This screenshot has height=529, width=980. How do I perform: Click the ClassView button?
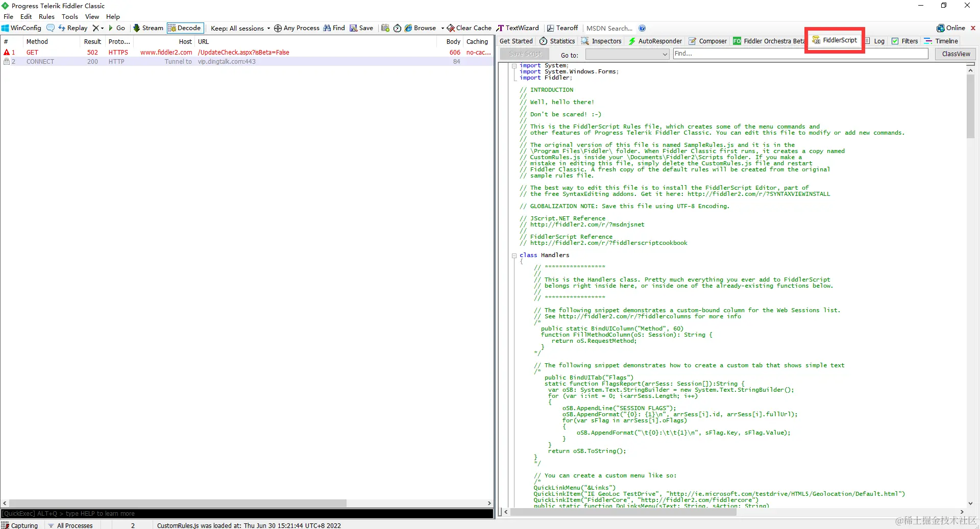(x=955, y=54)
